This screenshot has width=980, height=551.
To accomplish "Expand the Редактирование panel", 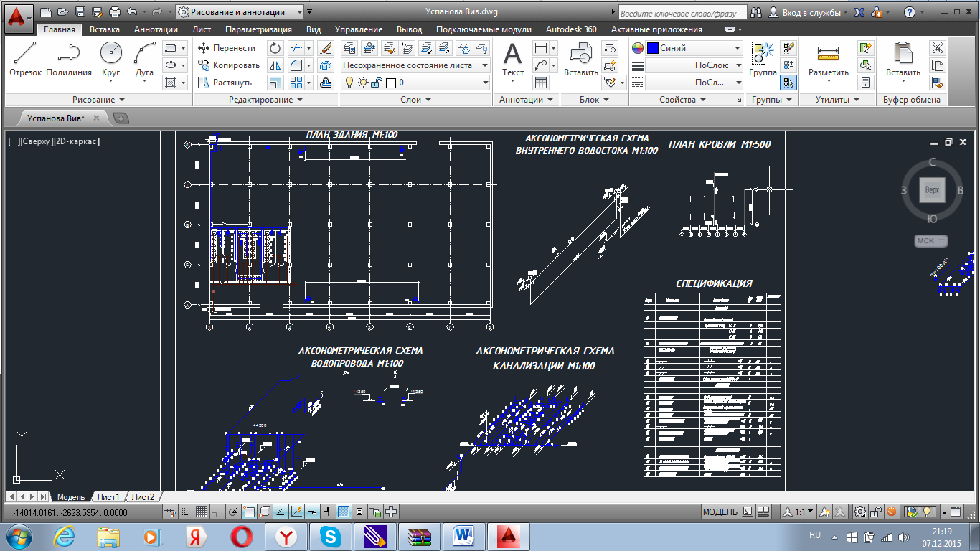I will pyautogui.click(x=265, y=100).
